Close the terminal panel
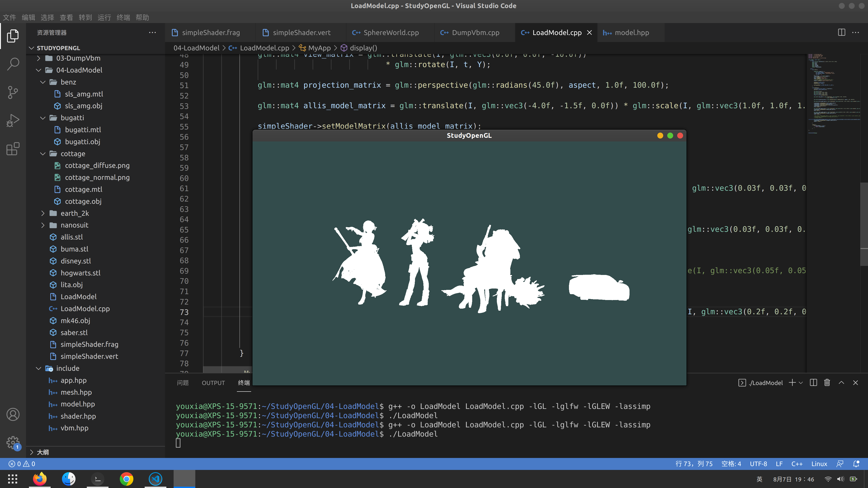 pyautogui.click(x=856, y=382)
